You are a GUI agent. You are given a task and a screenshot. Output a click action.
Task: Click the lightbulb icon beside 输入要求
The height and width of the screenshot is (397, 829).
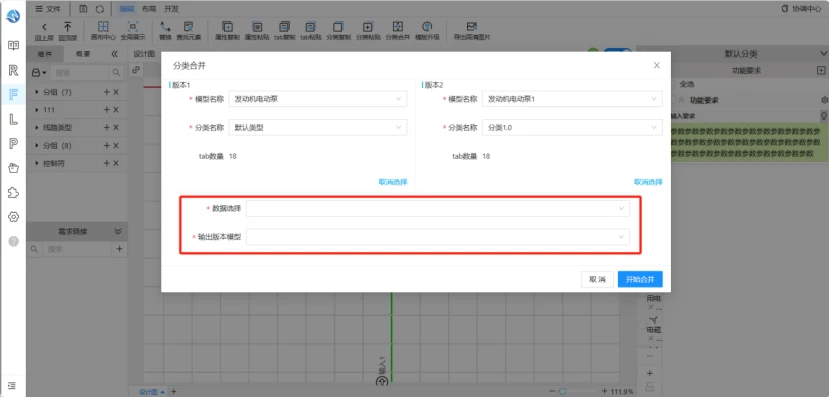(x=824, y=115)
